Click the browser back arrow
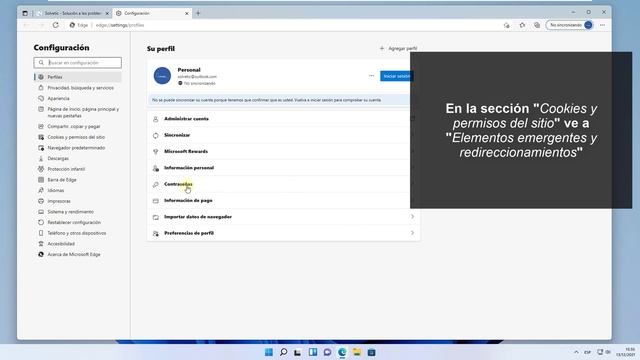Viewport: 640px width, 360px height. click(x=26, y=25)
